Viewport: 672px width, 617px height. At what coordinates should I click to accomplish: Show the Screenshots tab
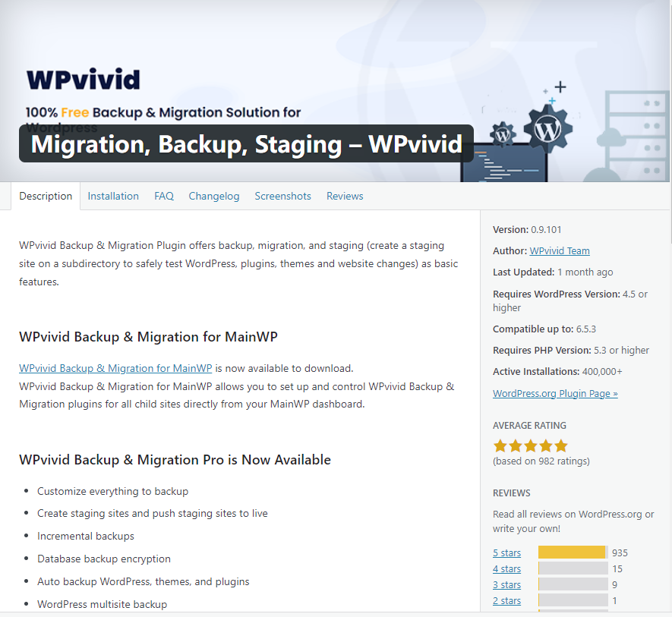pos(282,196)
